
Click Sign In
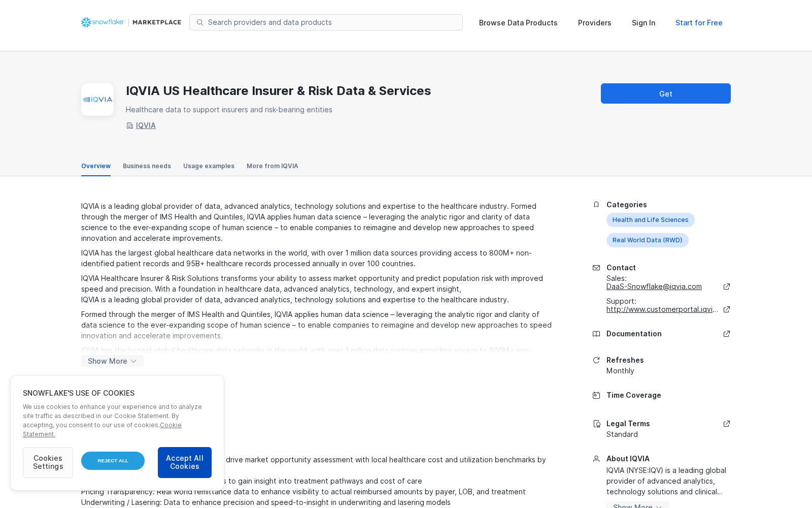[644, 23]
